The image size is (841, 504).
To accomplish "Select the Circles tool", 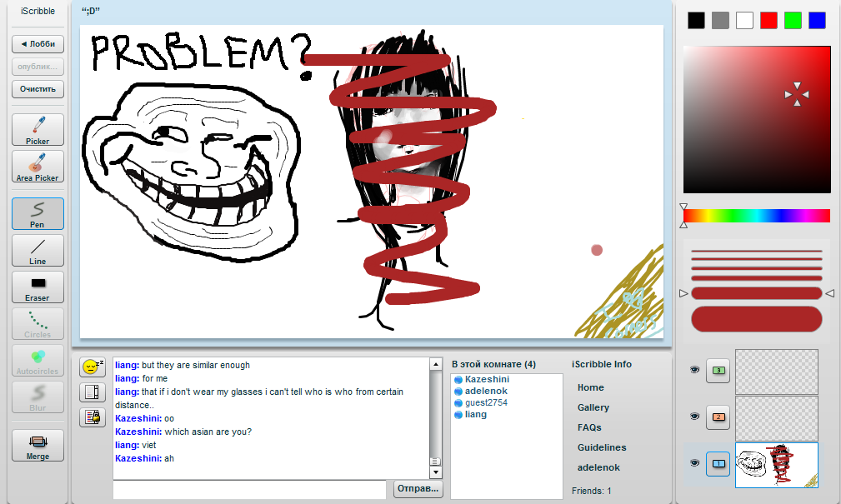I will tap(38, 323).
